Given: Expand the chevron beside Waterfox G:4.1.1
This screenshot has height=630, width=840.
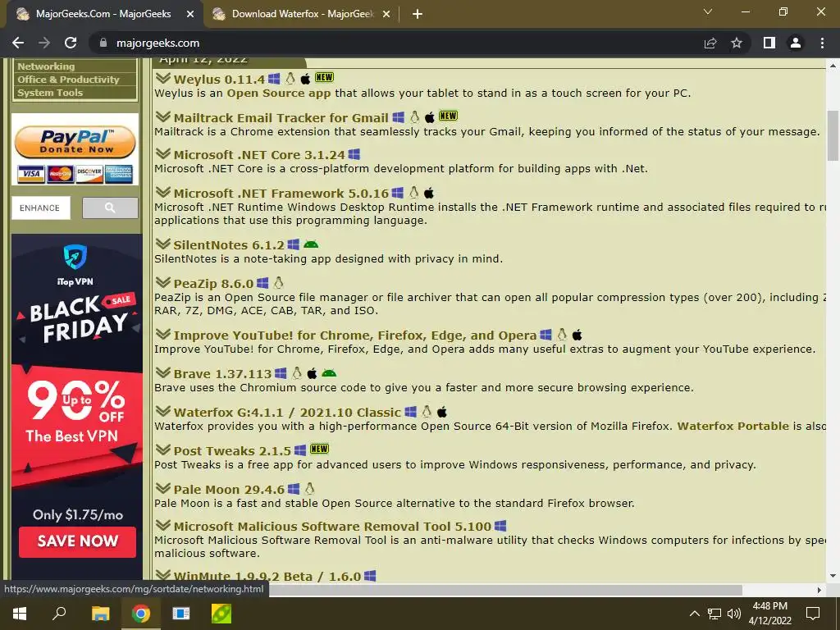Looking at the screenshot, I should (163, 412).
